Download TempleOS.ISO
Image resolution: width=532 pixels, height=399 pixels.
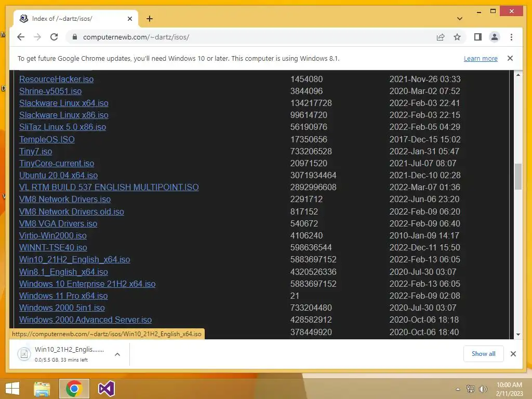[x=47, y=139]
